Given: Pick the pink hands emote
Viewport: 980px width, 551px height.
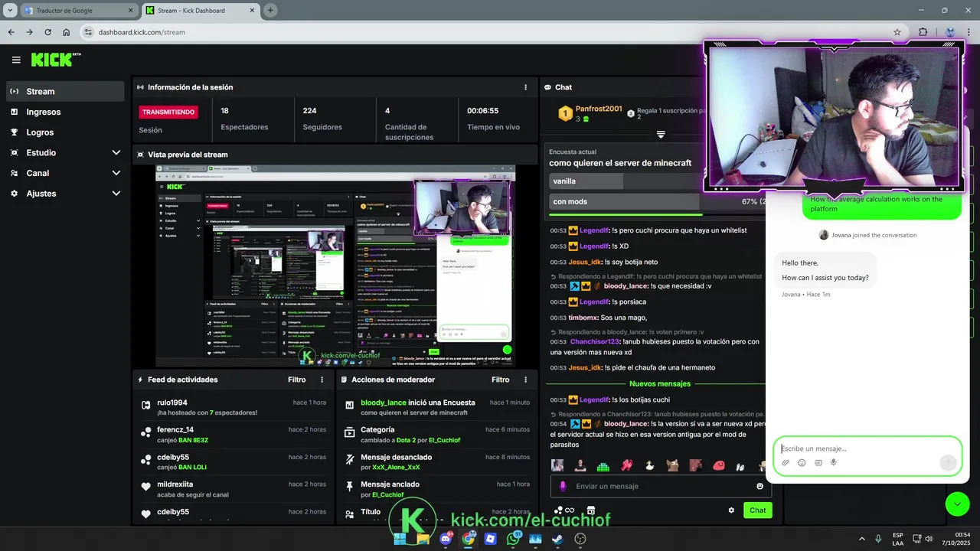Looking at the screenshot, I should point(626,465).
